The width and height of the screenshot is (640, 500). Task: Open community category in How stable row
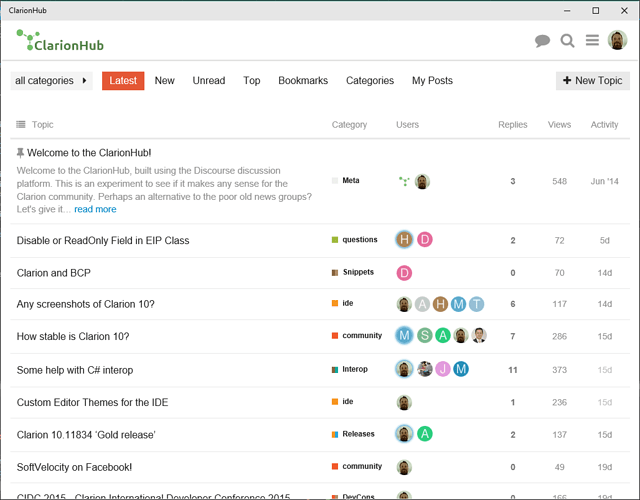[x=357, y=336]
